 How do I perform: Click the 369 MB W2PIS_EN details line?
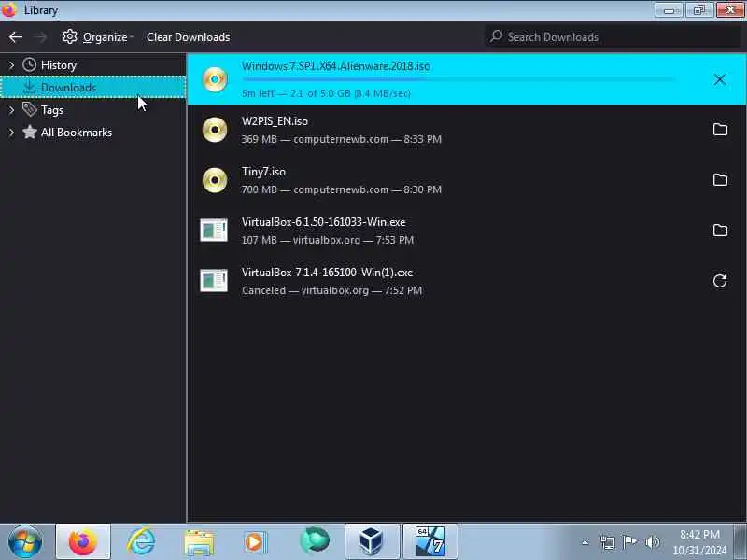[341, 139]
